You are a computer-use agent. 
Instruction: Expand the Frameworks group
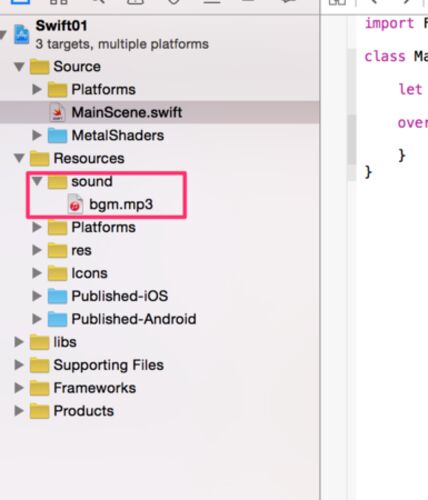19,388
